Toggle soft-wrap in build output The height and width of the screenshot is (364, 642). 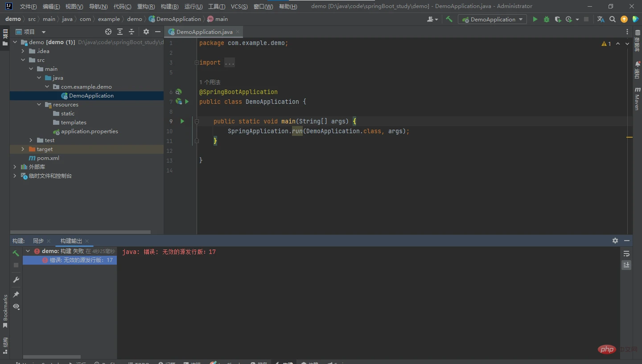[x=626, y=254]
